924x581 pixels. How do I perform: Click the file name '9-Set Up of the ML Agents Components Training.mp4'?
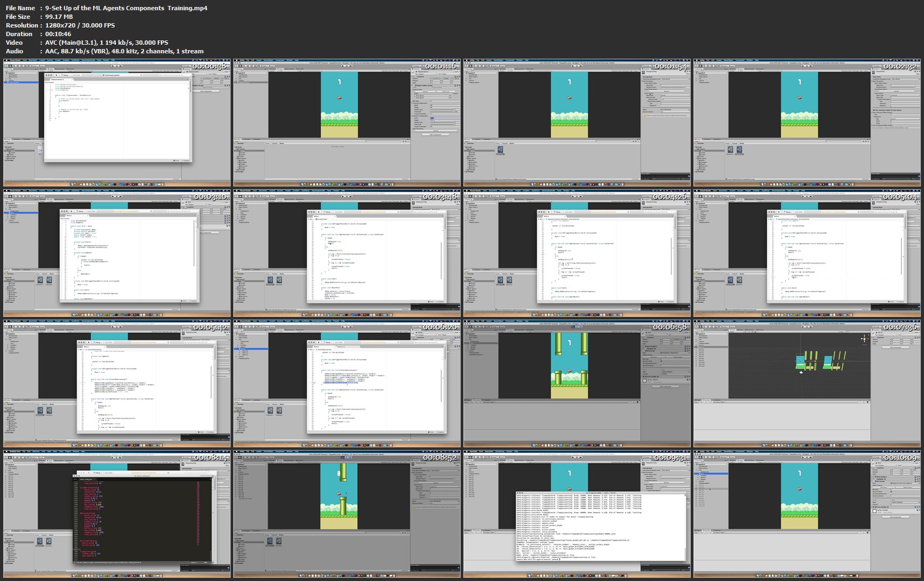pyautogui.click(x=126, y=8)
